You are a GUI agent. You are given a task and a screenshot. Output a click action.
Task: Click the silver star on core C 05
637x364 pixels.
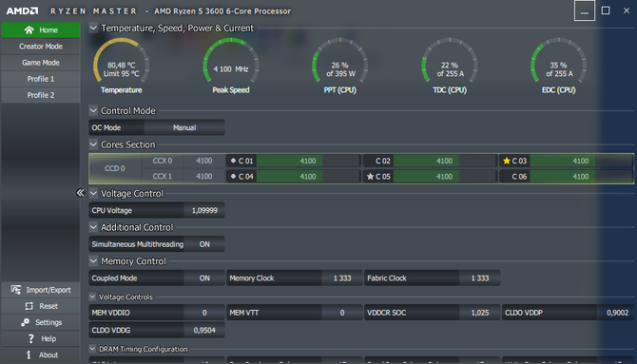click(x=370, y=177)
